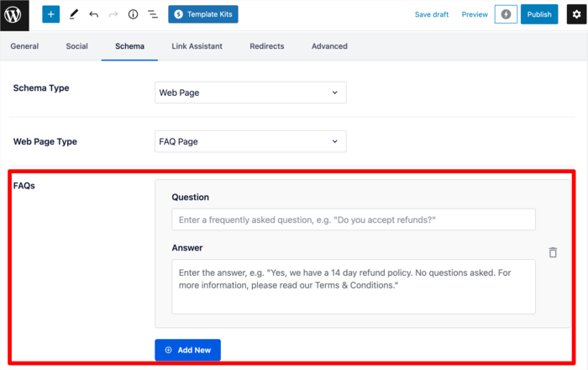Image resolution: width=588 pixels, height=370 pixels.
Task: Expand the Web Page Type dropdown
Action: coord(250,141)
